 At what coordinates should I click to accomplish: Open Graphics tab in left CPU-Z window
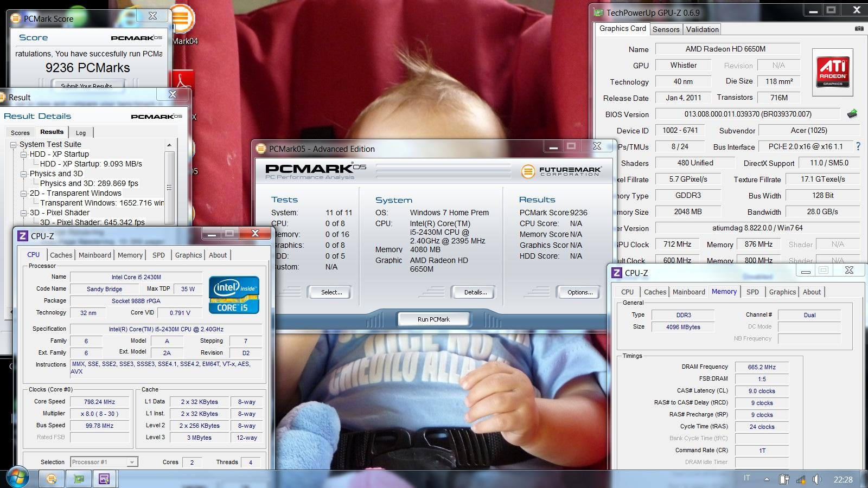[x=188, y=255]
